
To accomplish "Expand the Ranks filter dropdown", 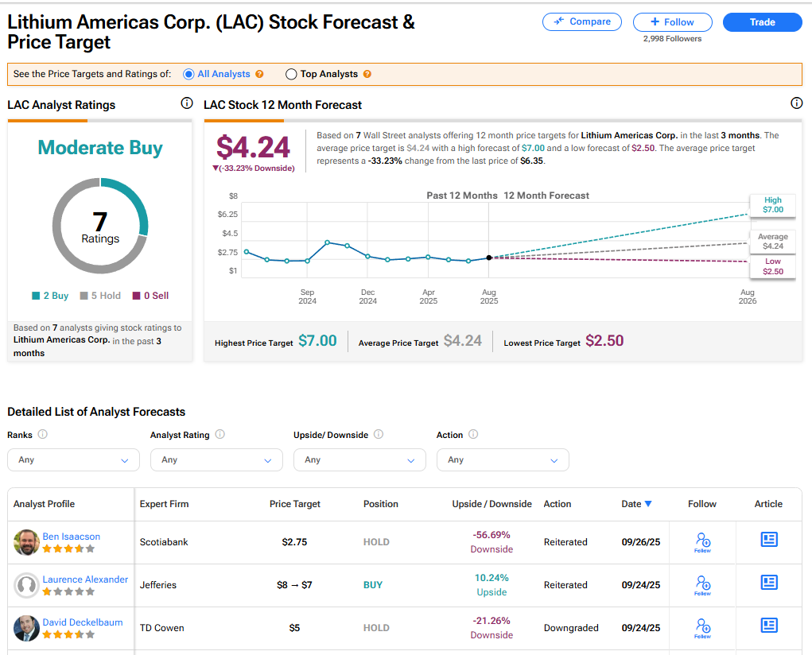I will point(73,459).
